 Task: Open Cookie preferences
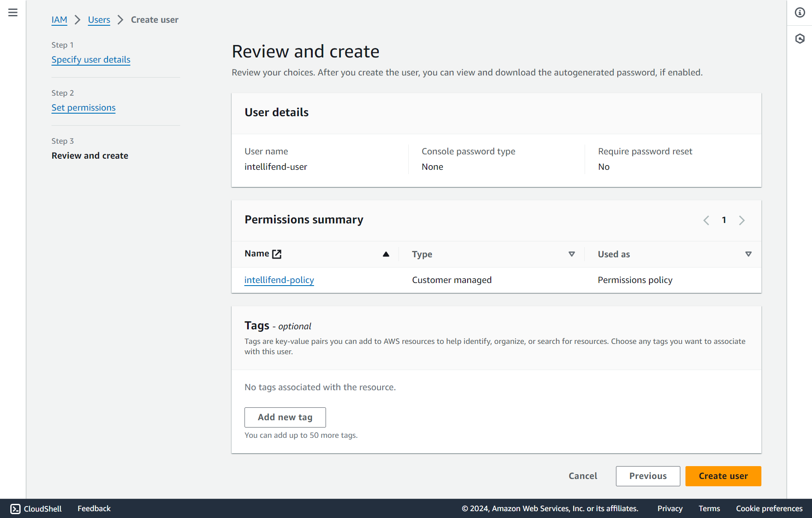770,509
